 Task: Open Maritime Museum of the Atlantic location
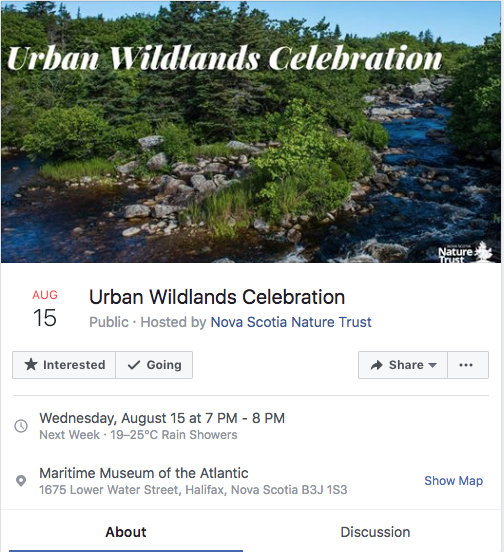pyautogui.click(x=144, y=473)
